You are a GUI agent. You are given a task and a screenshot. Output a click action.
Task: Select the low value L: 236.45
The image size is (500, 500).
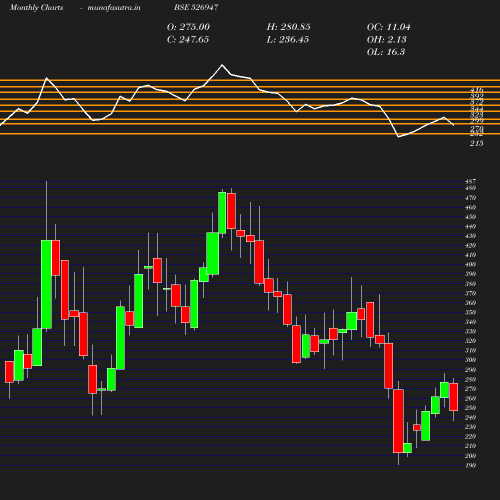click(x=288, y=40)
